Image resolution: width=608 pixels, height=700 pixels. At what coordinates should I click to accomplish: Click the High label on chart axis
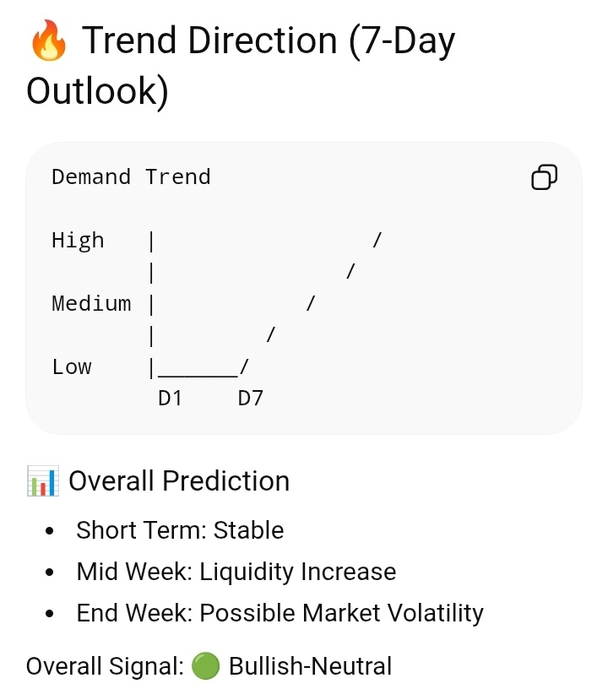point(79,241)
